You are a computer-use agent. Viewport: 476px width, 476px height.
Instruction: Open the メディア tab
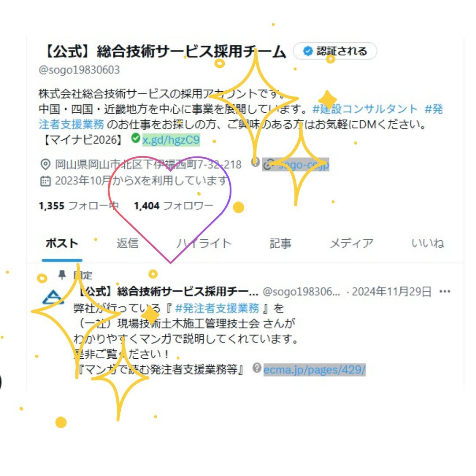352,243
